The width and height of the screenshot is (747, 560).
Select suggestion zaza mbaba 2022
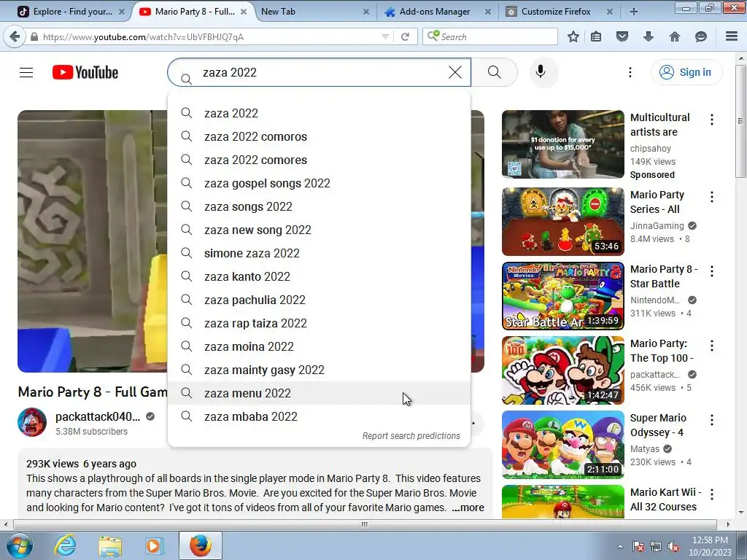pyautogui.click(x=319, y=416)
